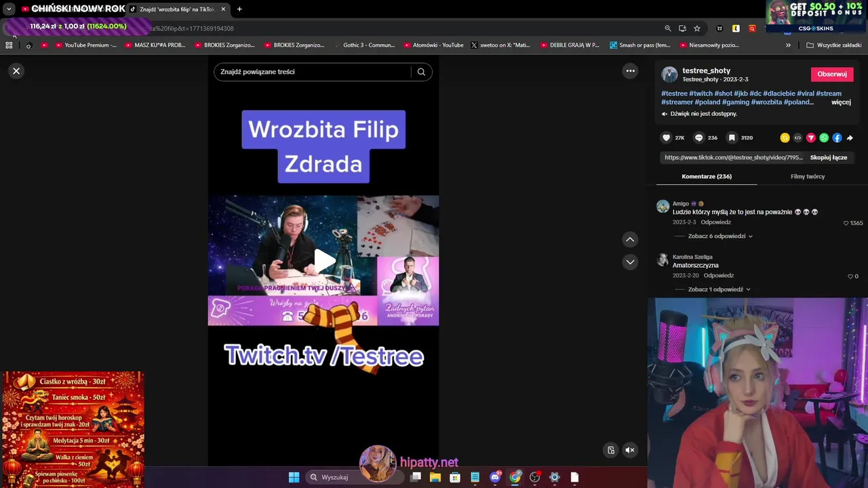Open comments via speech bubble icon
This screenshot has height=488, width=868.
point(698,138)
